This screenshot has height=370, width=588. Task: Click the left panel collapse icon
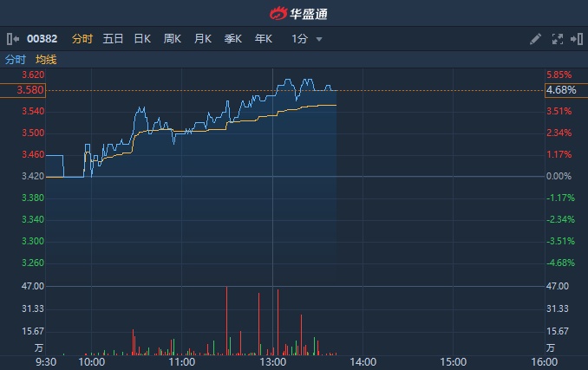point(12,39)
